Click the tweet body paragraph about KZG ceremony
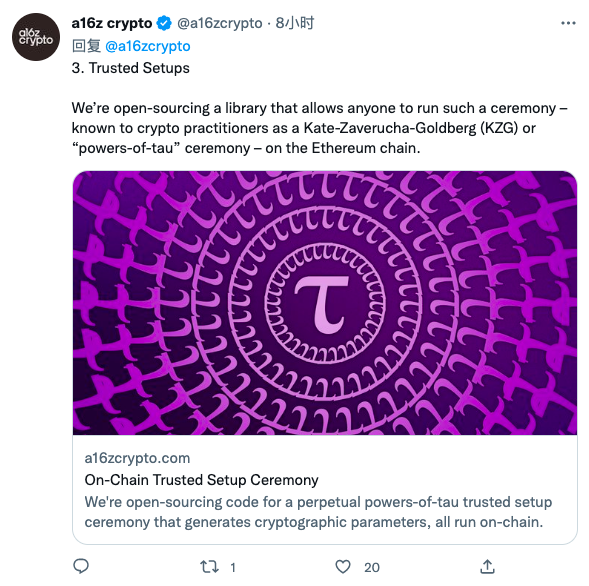This screenshot has height=586, width=589. pos(319,128)
